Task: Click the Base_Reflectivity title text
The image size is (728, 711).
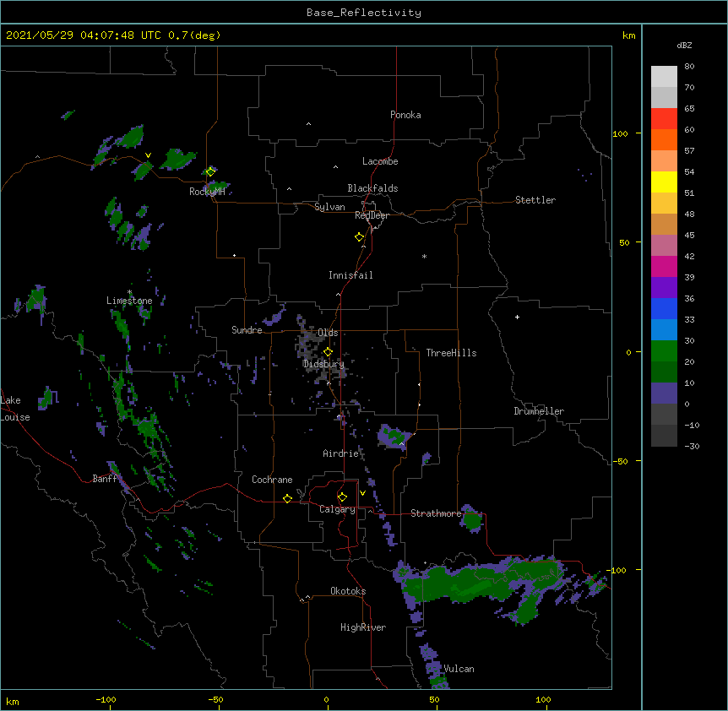Action: click(364, 13)
